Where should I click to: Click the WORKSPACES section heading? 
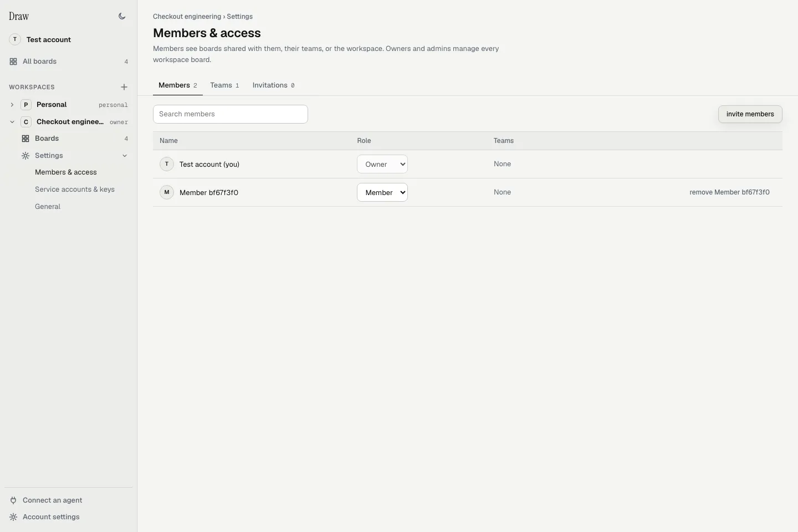coord(32,87)
